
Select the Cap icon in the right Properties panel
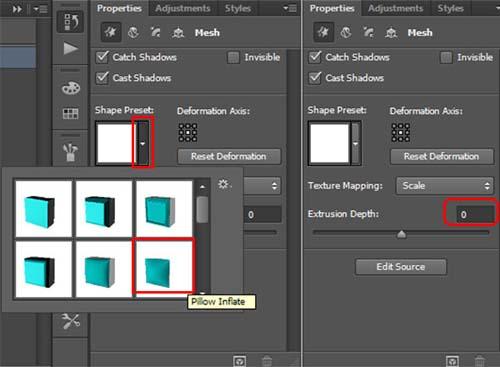pos(368,33)
